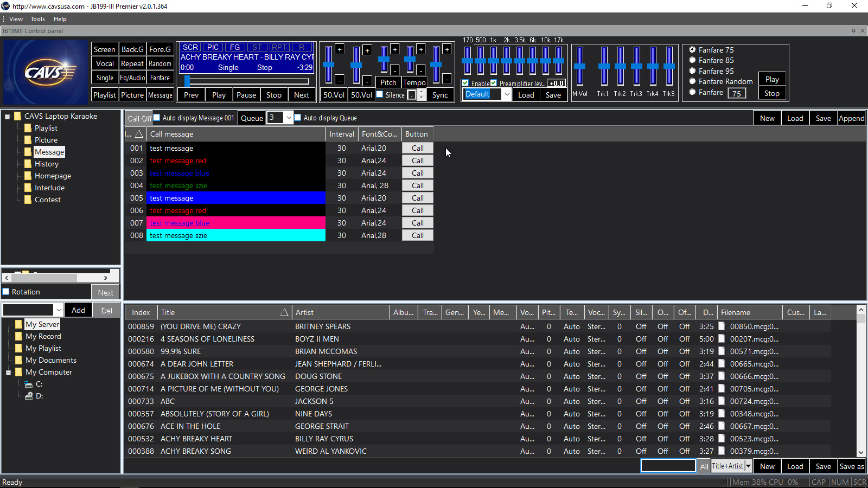Click the Fanfare custom value field 75
868x488 pixels.
737,93
